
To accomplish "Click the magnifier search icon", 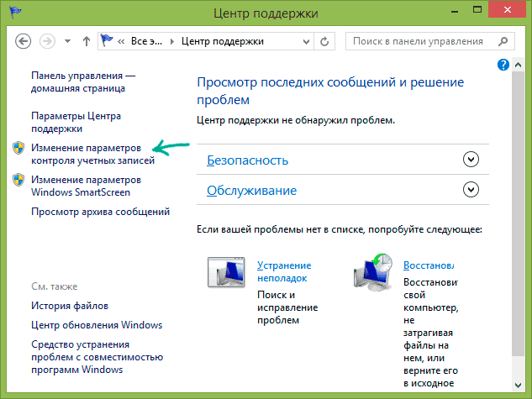I will pyautogui.click(x=503, y=41).
